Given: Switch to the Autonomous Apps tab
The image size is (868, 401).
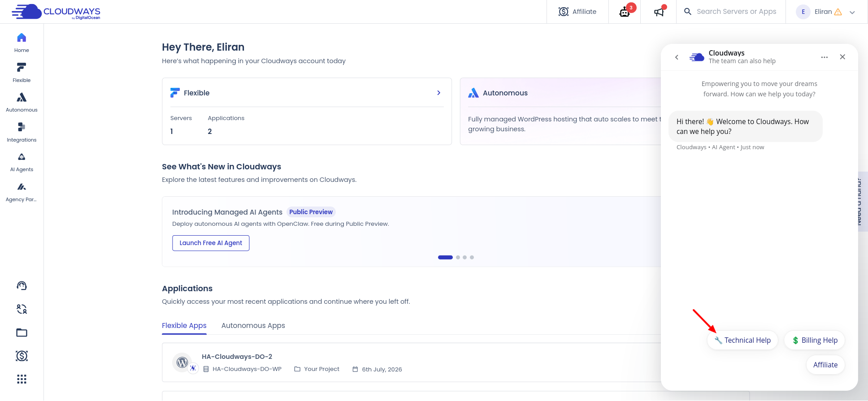Looking at the screenshot, I should (x=253, y=326).
